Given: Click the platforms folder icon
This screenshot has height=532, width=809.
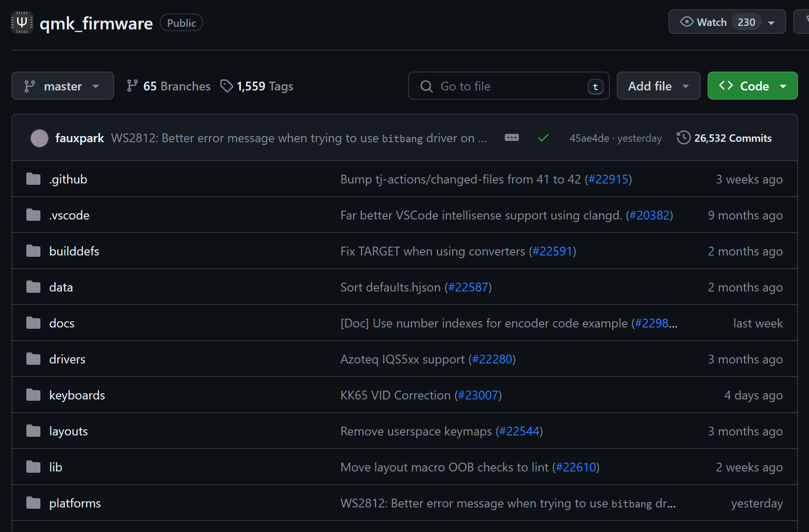Looking at the screenshot, I should 33,503.
